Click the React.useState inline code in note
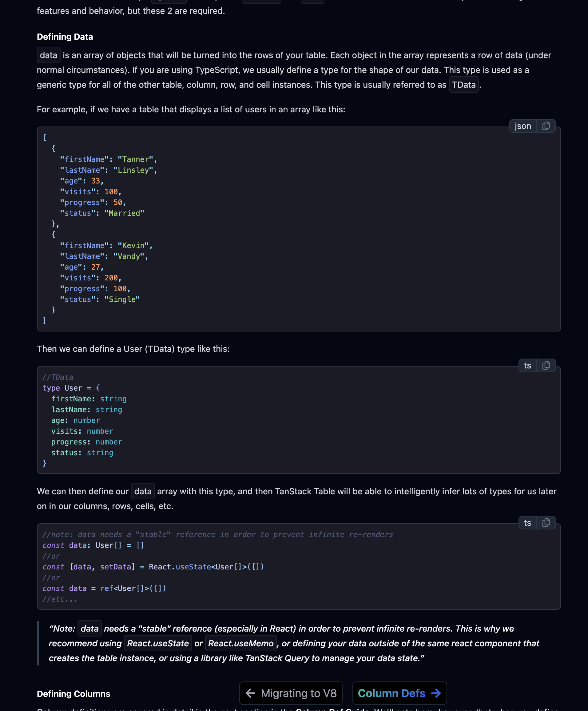588x711 pixels. (x=158, y=643)
